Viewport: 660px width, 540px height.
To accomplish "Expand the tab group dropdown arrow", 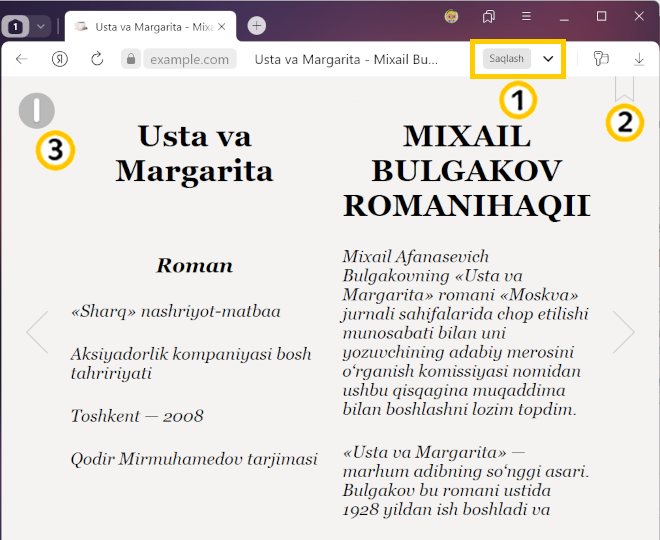I will coord(41,26).
